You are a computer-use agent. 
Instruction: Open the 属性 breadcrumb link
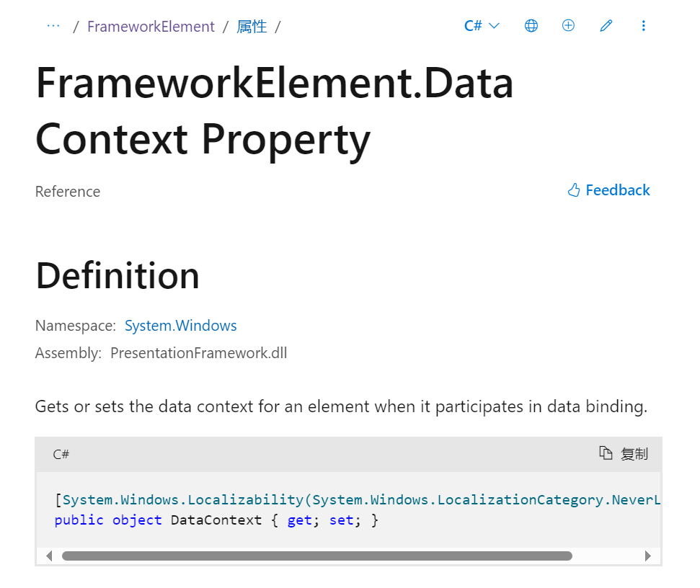(x=252, y=27)
